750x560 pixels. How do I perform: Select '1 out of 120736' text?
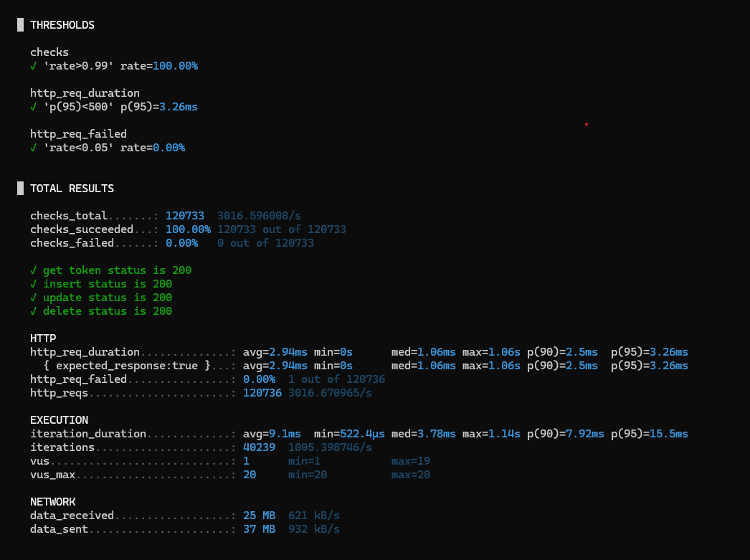coord(337,379)
